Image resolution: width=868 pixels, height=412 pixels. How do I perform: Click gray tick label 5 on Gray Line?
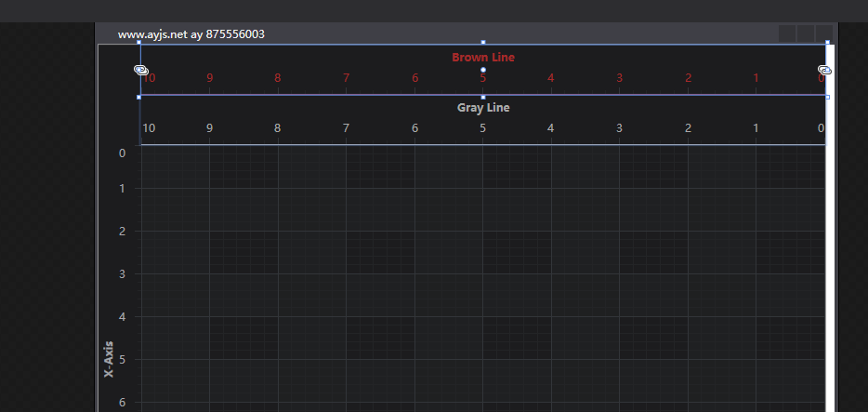point(482,128)
